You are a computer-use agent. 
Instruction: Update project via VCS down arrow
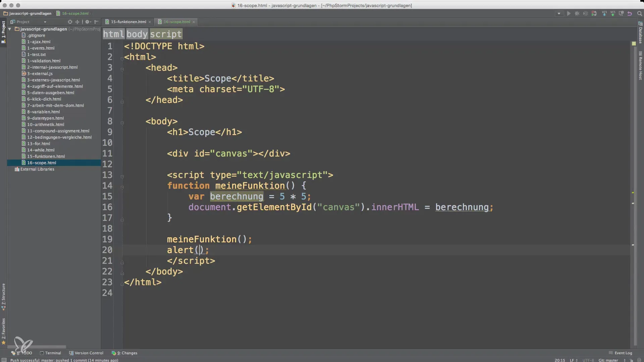pos(604,14)
